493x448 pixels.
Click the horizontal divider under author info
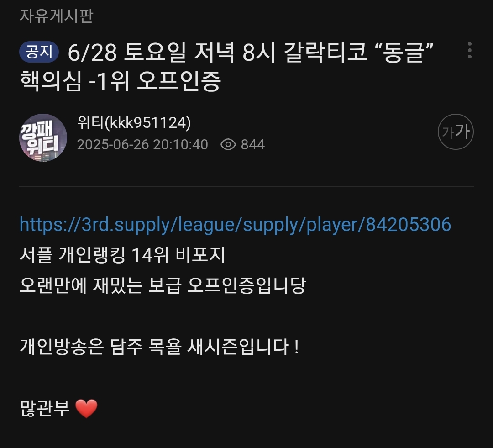(246, 186)
